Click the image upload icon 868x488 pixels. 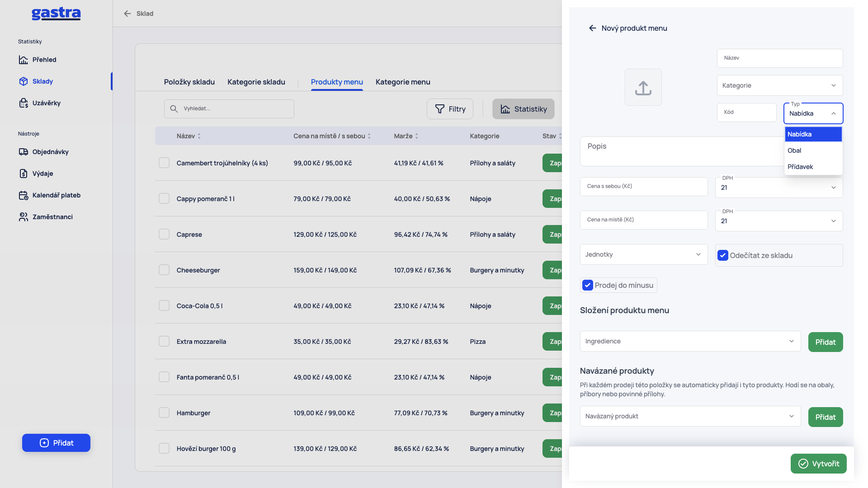click(x=643, y=87)
